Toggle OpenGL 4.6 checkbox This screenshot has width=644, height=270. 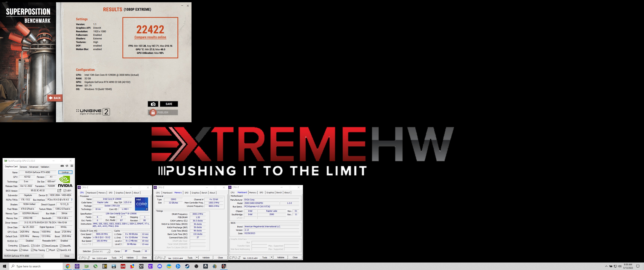(x=58, y=250)
